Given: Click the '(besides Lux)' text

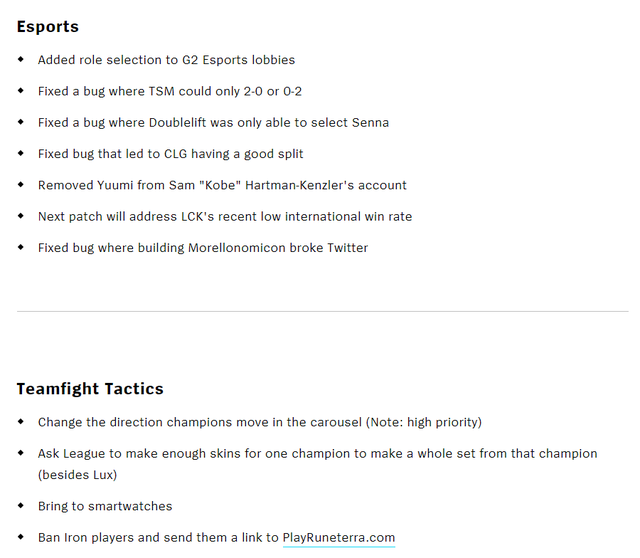Looking at the screenshot, I should pos(77,474).
